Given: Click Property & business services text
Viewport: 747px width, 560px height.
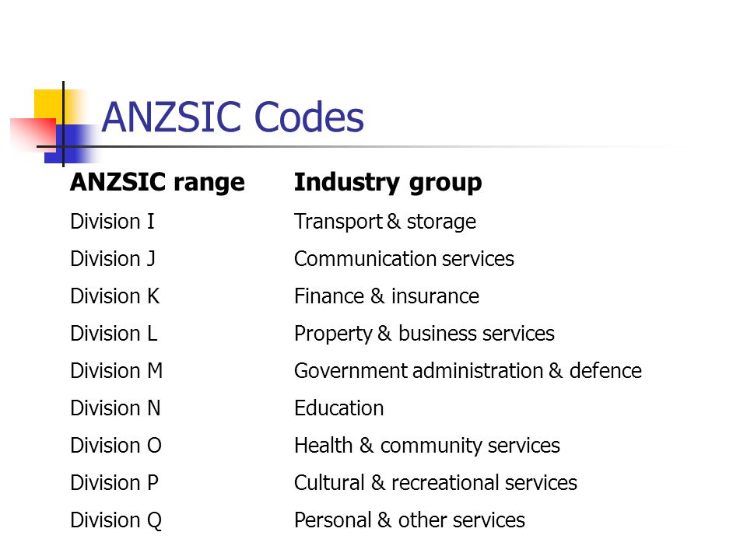Looking at the screenshot, I should pyautogui.click(x=424, y=334).
